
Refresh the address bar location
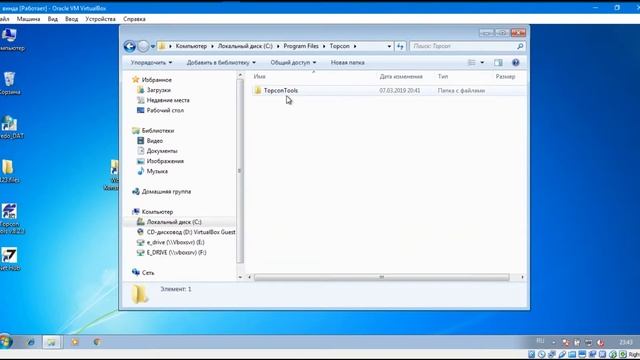(400, 47)
